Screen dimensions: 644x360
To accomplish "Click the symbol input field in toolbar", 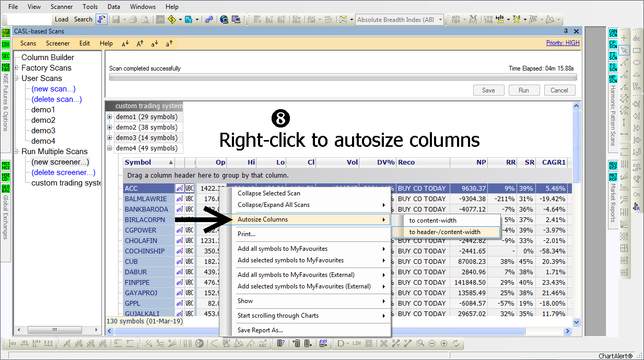I will (x=29, y=19).
